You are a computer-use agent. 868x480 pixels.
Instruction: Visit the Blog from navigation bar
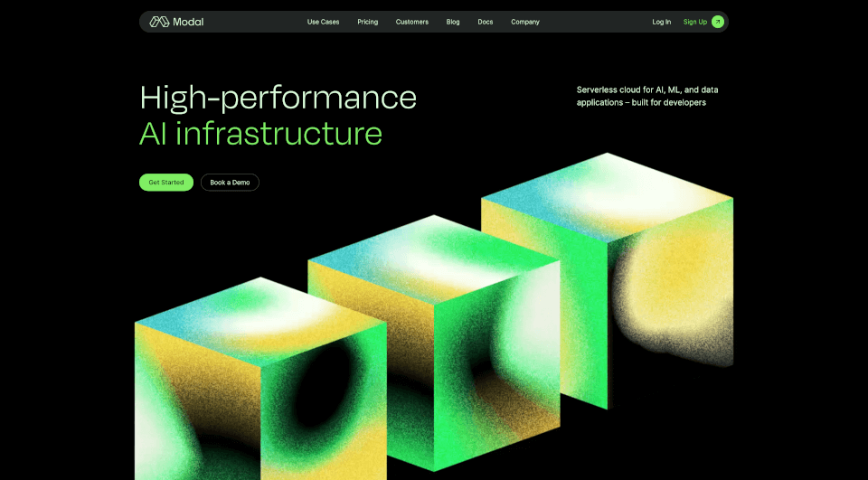point(453,22)
